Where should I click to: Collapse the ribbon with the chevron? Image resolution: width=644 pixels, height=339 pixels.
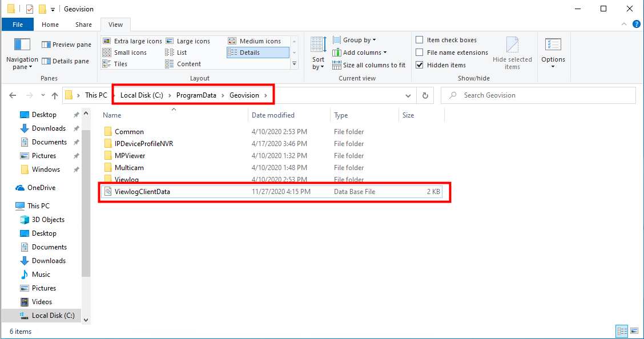(x=624, y=24)
